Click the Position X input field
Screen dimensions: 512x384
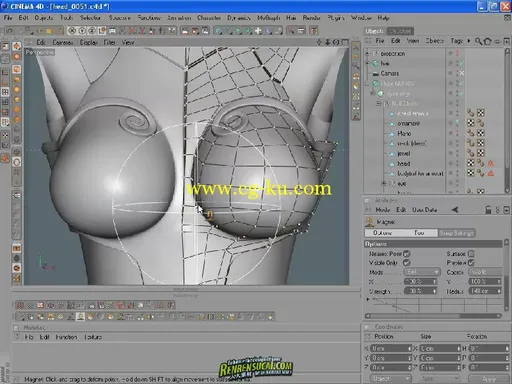click(x=391, y=348)
